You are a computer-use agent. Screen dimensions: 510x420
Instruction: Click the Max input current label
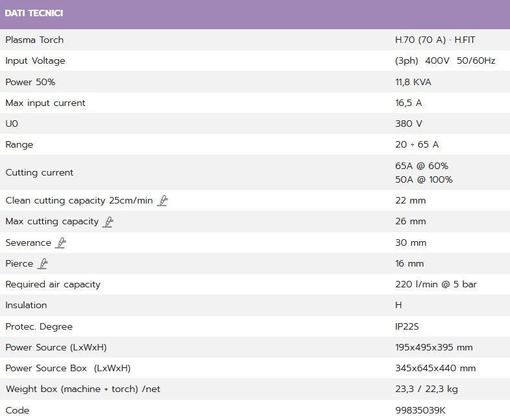coord(45,103)
